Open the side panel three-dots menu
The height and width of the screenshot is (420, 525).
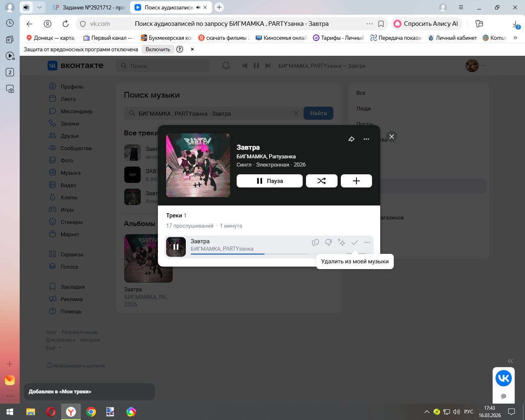pyautogui.click(x=10, y=396)
